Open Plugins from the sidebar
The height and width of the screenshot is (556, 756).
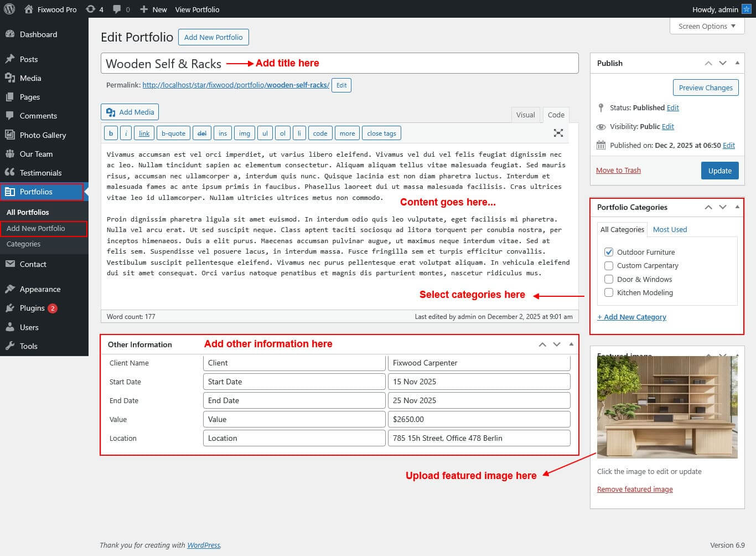[x=32, y=308]
